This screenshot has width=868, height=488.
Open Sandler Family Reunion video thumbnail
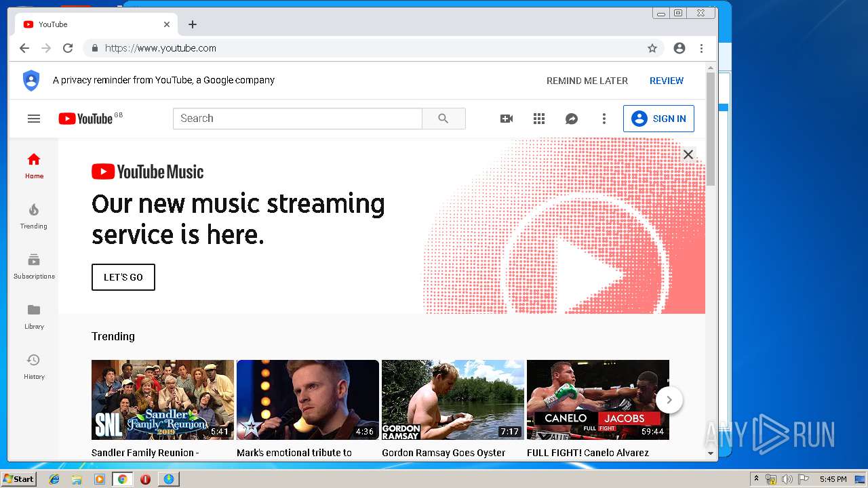pyautogui.click(x=163, y=400)
